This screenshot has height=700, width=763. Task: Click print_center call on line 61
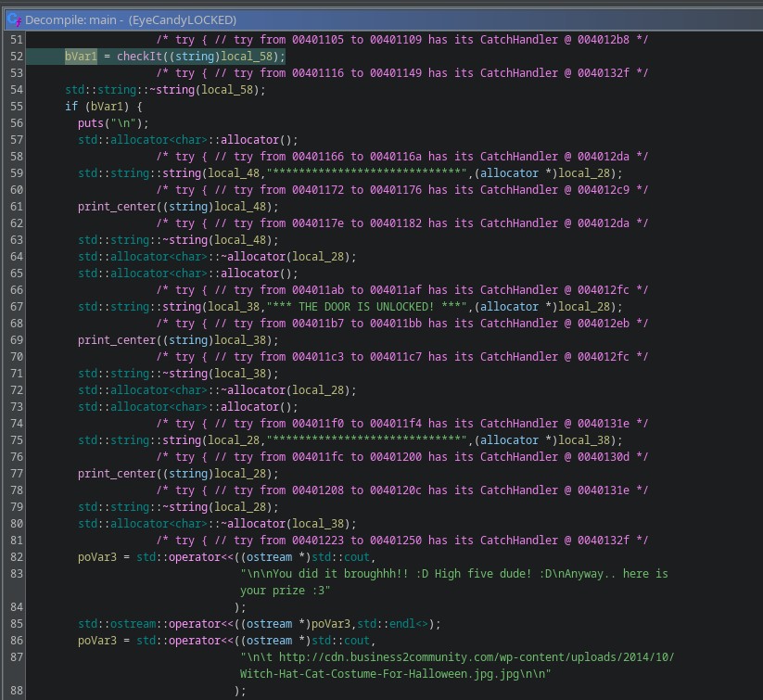(117, 207)
